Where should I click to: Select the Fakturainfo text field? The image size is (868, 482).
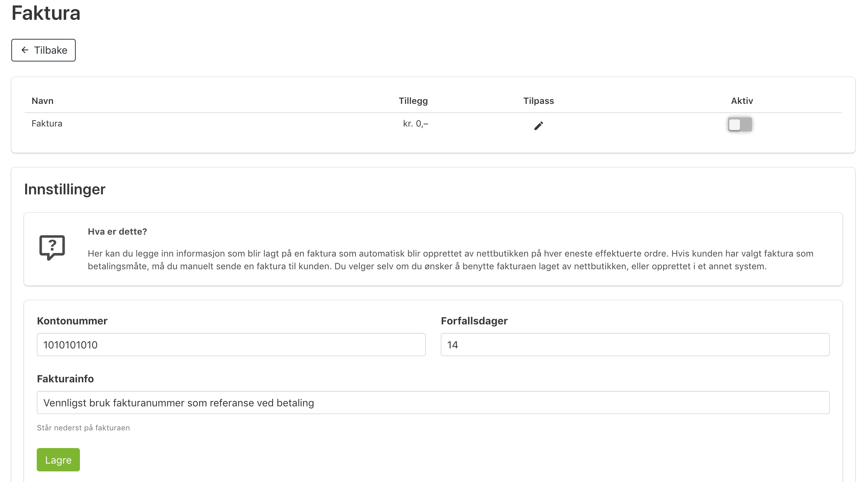point(433,402)
